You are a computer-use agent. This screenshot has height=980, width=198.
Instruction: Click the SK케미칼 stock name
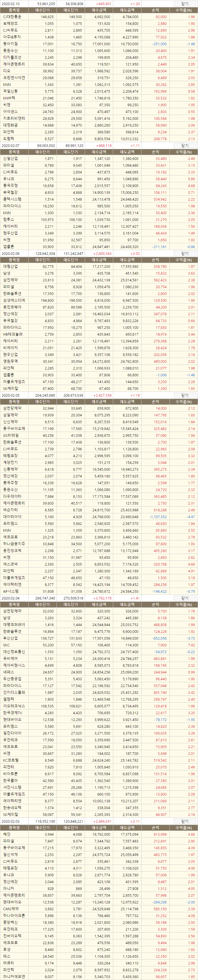(10, 388)
